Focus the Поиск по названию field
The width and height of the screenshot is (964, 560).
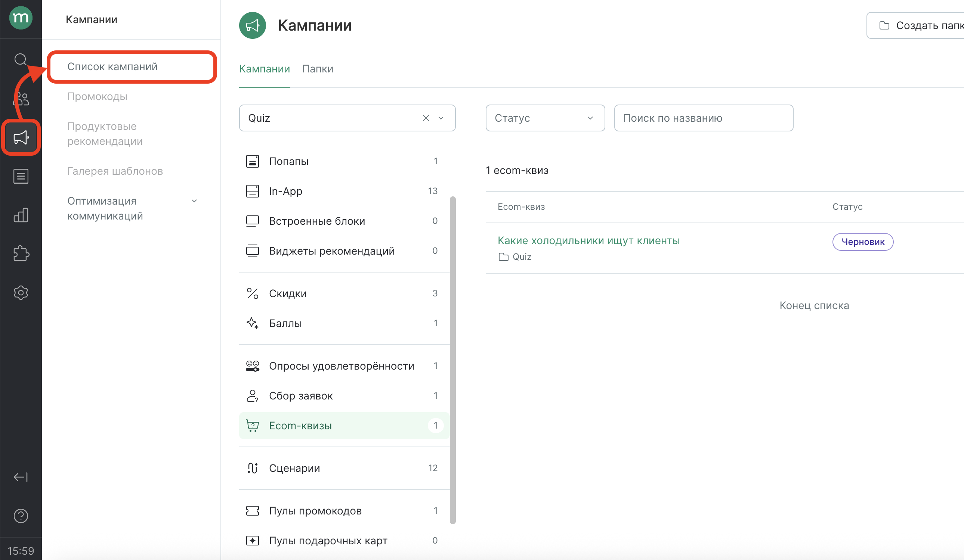704,118
